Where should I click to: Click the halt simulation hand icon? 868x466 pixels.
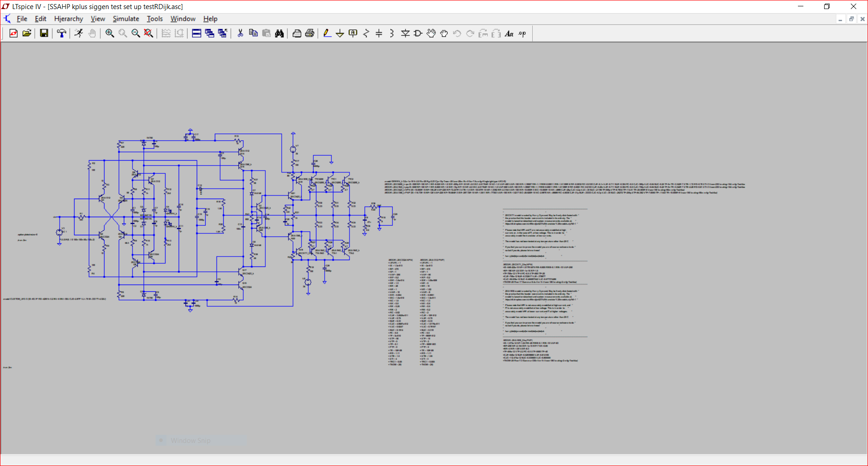92,33
